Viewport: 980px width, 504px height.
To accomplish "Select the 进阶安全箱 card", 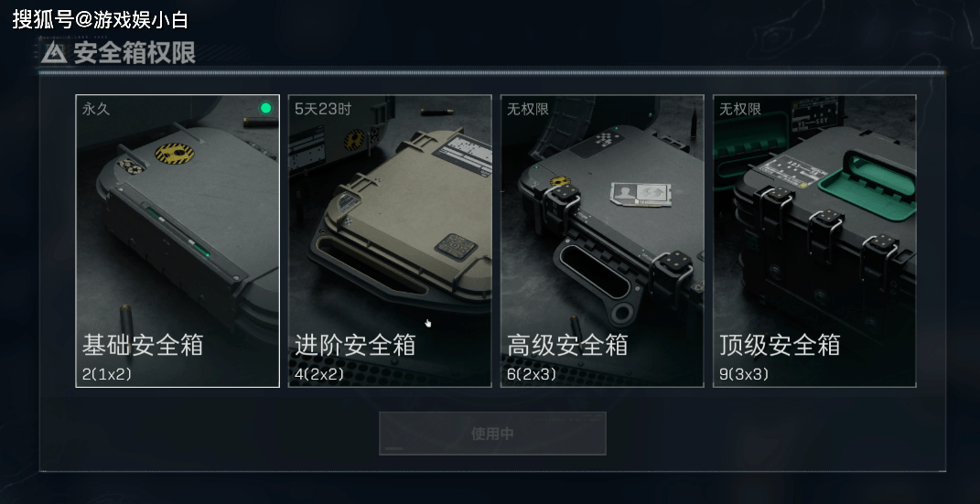I will pos(390,241).
